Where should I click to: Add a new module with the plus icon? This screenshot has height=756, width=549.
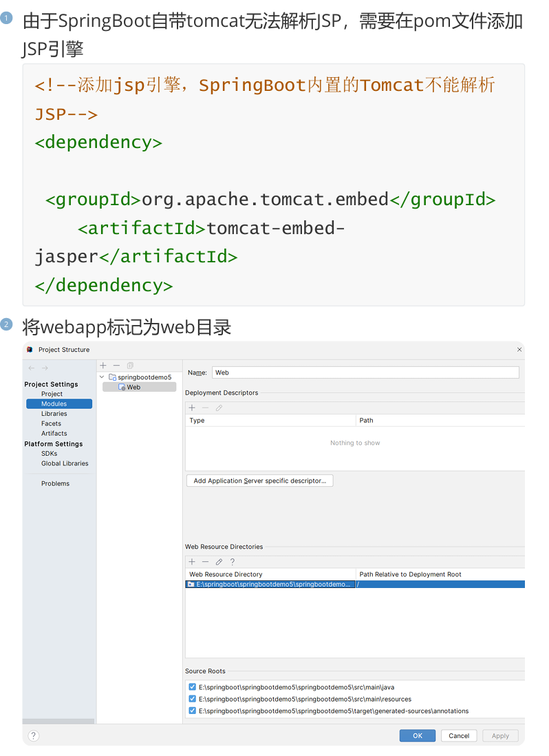tap(103, 366)
